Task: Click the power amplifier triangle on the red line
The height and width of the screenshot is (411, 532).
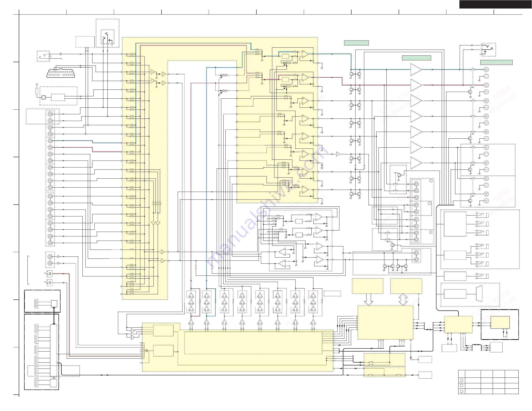Action: 416,85
